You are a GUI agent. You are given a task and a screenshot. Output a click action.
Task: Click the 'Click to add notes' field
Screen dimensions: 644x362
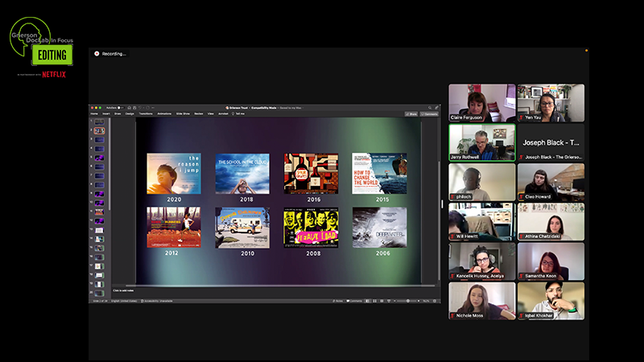(x=123, y=290)
